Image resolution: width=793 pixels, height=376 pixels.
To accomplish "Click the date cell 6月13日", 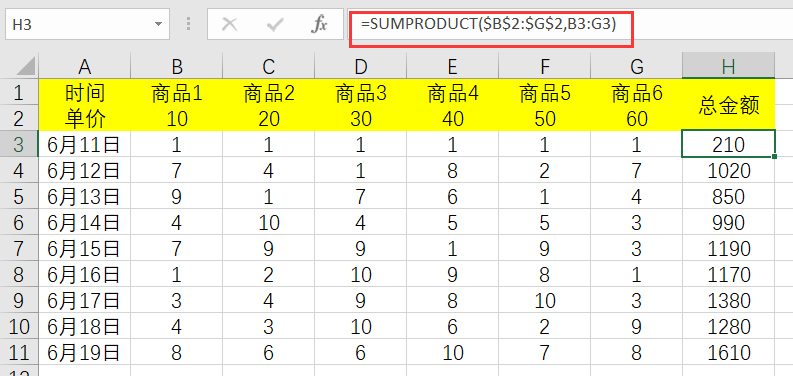I will click(84, 196).
